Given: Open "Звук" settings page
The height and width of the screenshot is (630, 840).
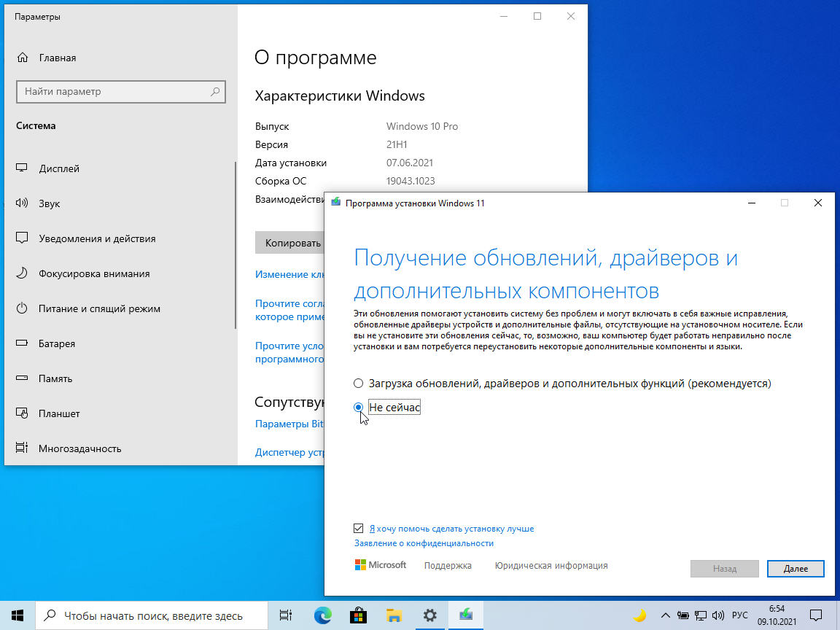Looking at the screenshot, I should pos(50,203).
